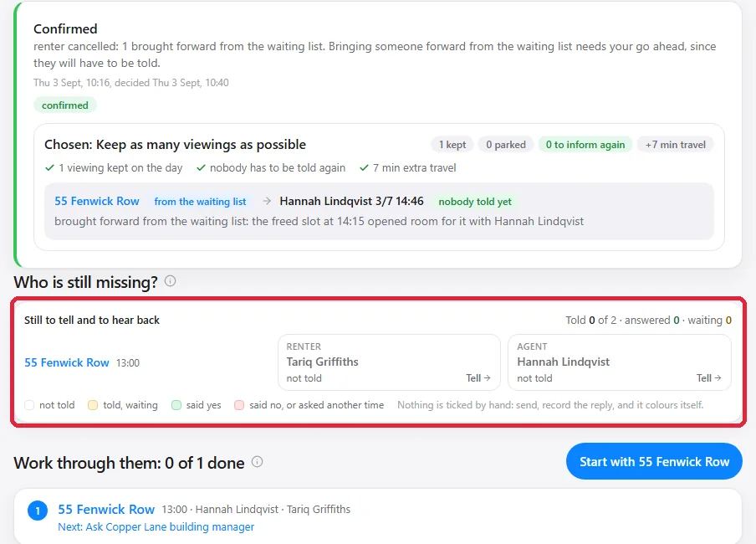Click the 0 to inform again badge
The image size is (756, 544).
(585, 144)
